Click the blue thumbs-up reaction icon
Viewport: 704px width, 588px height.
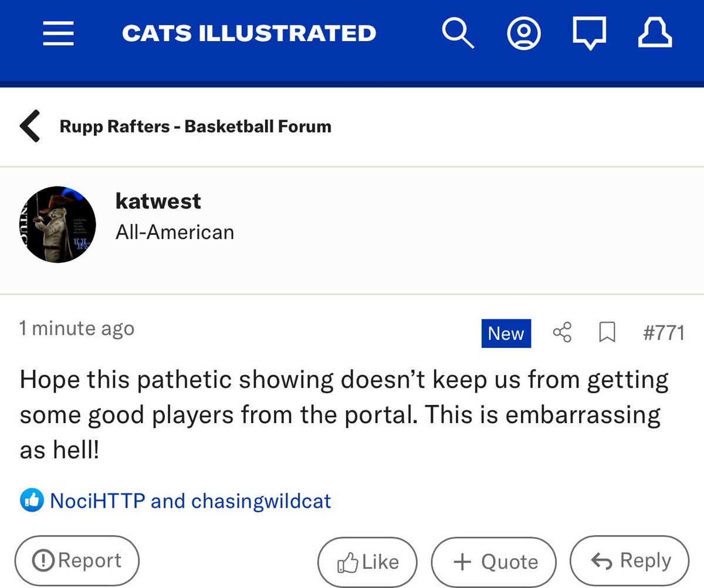pyautogui.click(x=32, y=501)
